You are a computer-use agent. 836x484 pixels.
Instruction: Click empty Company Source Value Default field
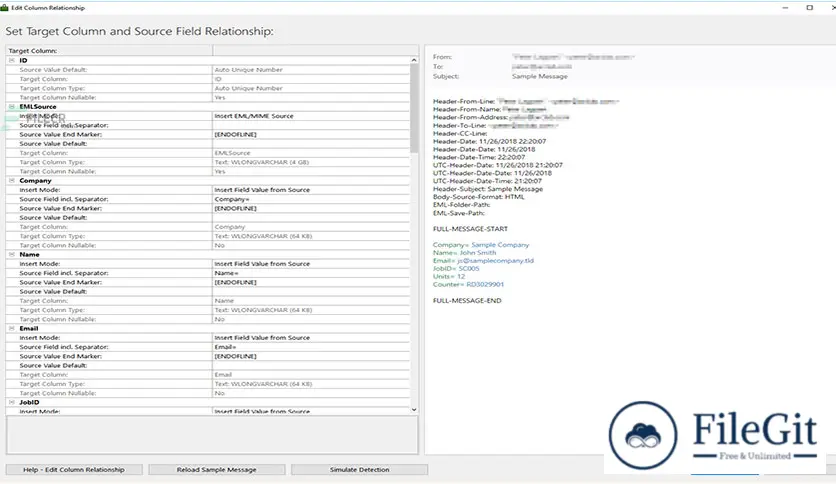click(311, 217)
